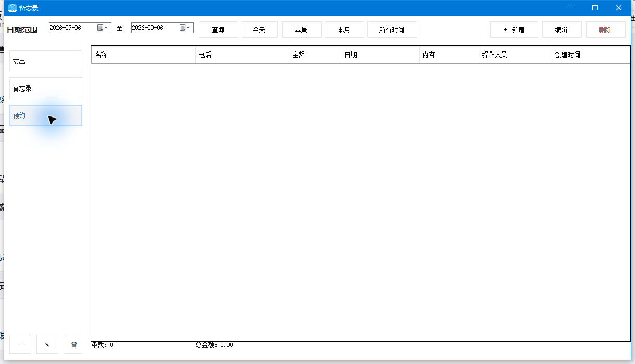Click the + 新增 button
This screenshot has height=364, width=635.
point(514,30)
